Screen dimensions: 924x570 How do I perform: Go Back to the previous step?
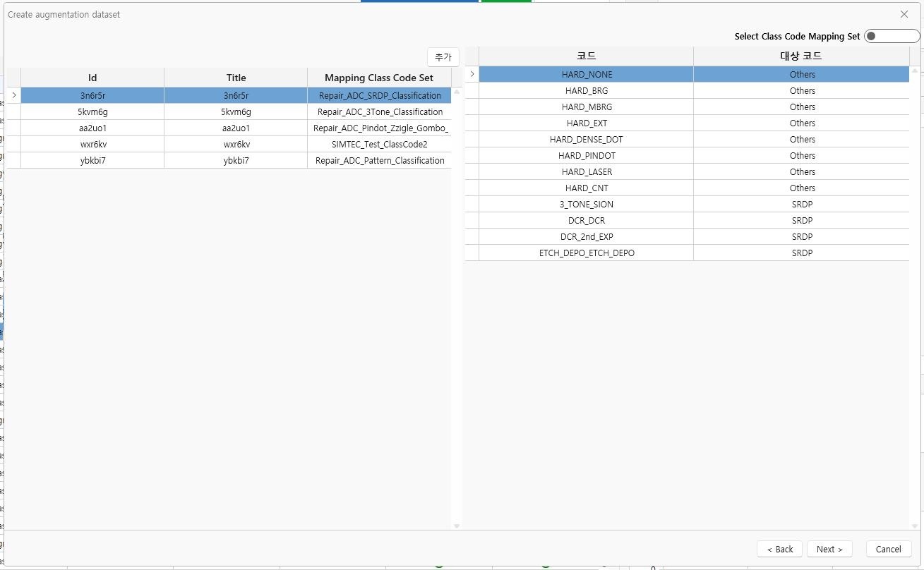779,549
